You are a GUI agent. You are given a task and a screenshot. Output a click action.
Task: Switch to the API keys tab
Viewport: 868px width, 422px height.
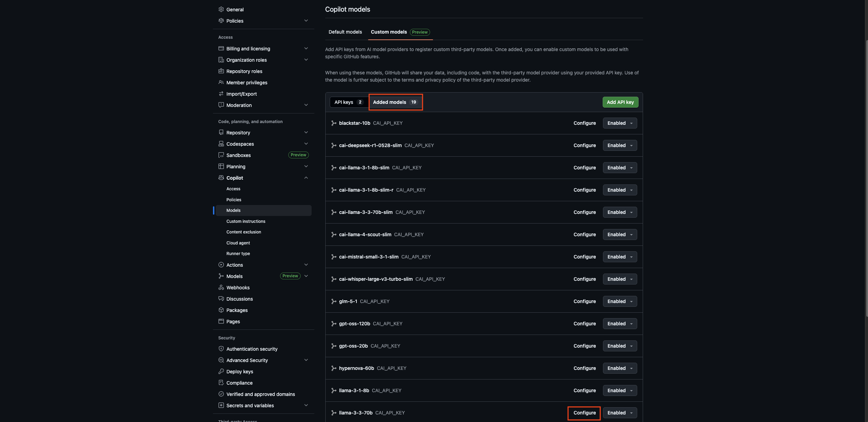coord(349,102)
